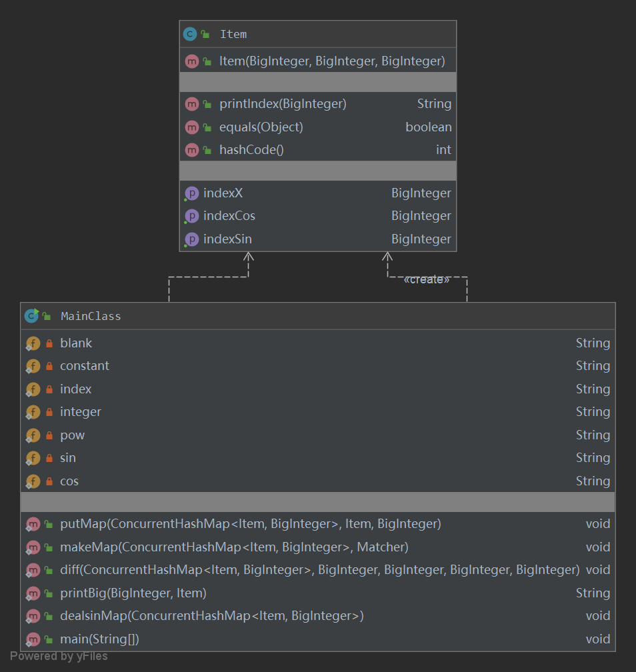The image size is (636, 672).
Task: Click the class icon beside Item header
Action: point(190,34)
